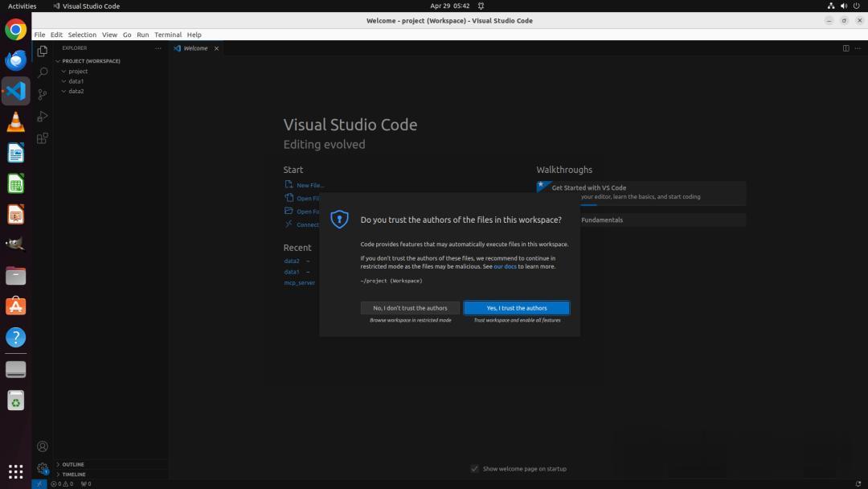The width and height of the screenshot is (868, 489).
Task: Collapse the data1 folder
Action: tap(111, 81)
